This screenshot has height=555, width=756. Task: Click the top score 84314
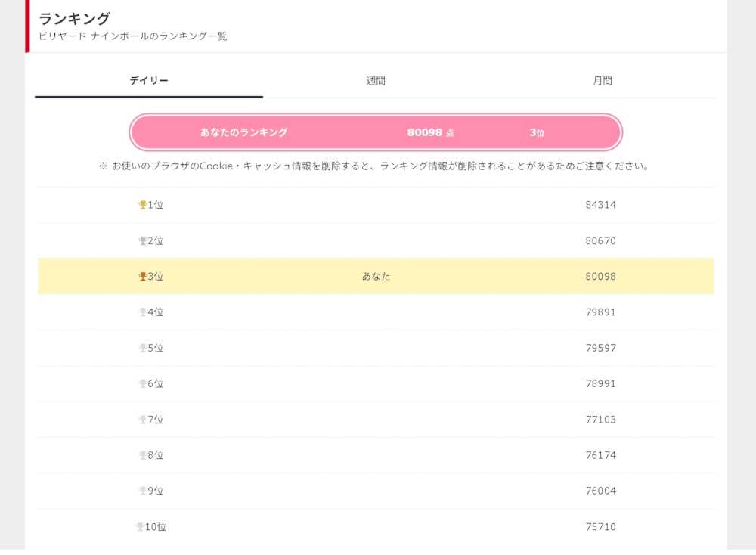(601, 205)
